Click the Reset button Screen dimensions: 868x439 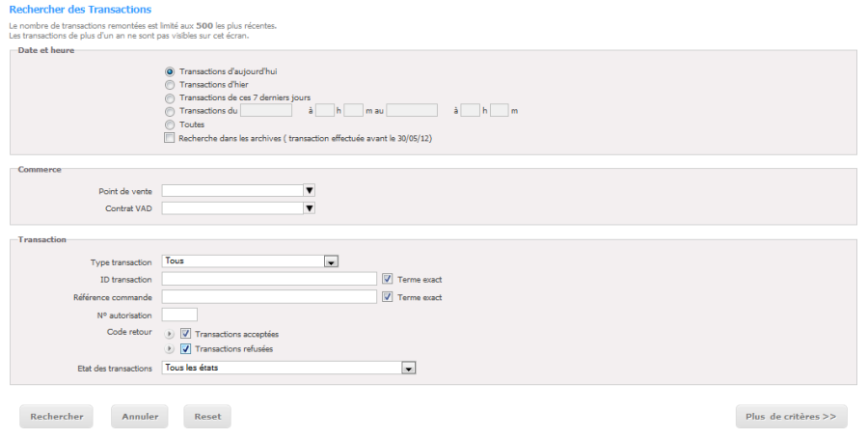pyautogui.click(x=207, y=416)
